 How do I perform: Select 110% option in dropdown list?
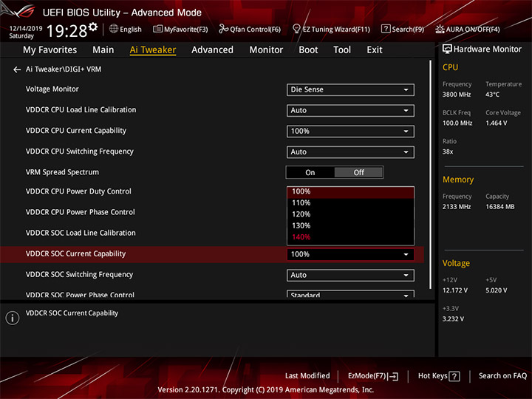point(350,203)
